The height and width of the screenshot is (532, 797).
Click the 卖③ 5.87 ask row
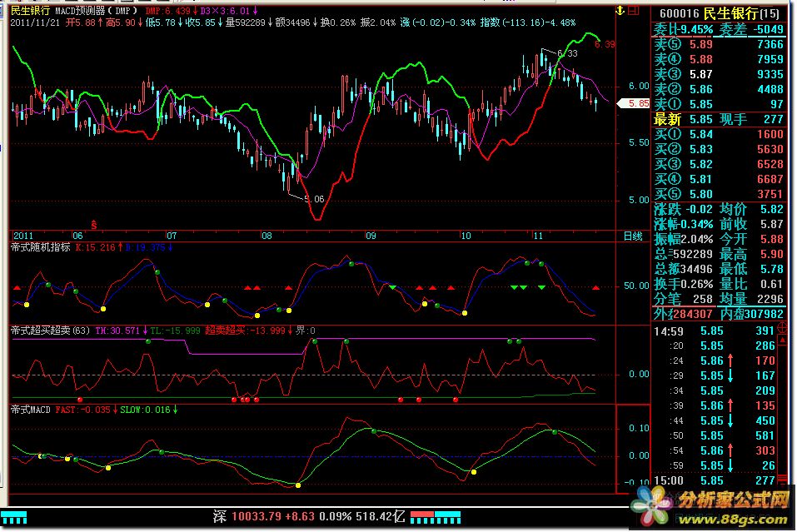point(719,75)
